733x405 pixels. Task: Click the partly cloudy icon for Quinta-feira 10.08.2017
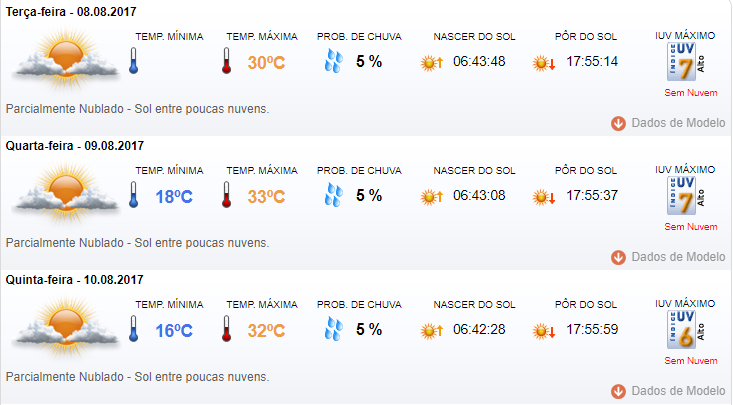65,327
